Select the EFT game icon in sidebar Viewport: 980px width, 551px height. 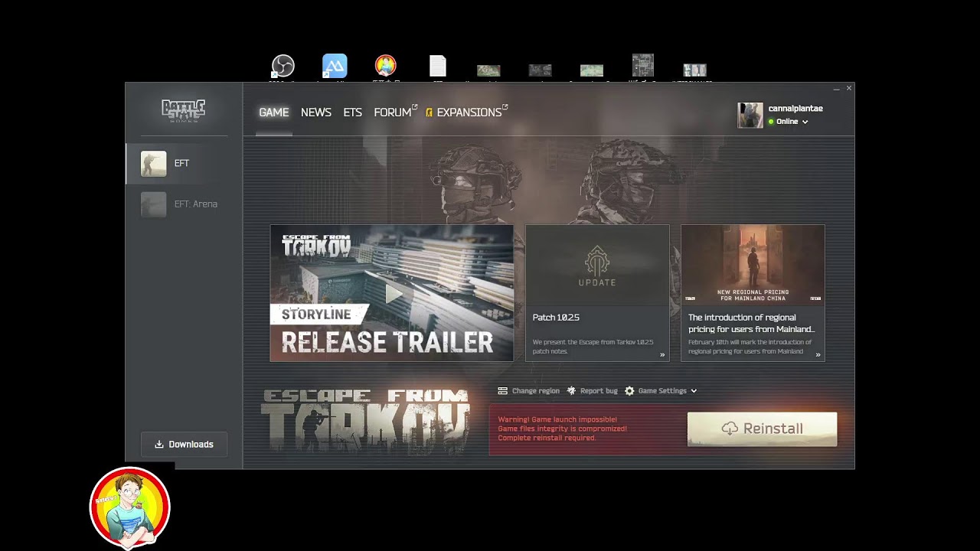tap(153, 164)
